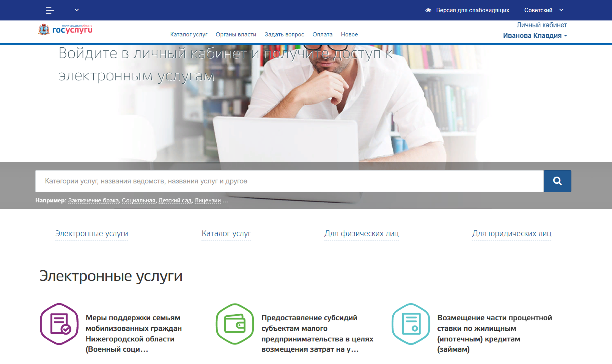Open 'Возмещение части процентной ставки' service
612x364 pixels.
tap(494, 333)
